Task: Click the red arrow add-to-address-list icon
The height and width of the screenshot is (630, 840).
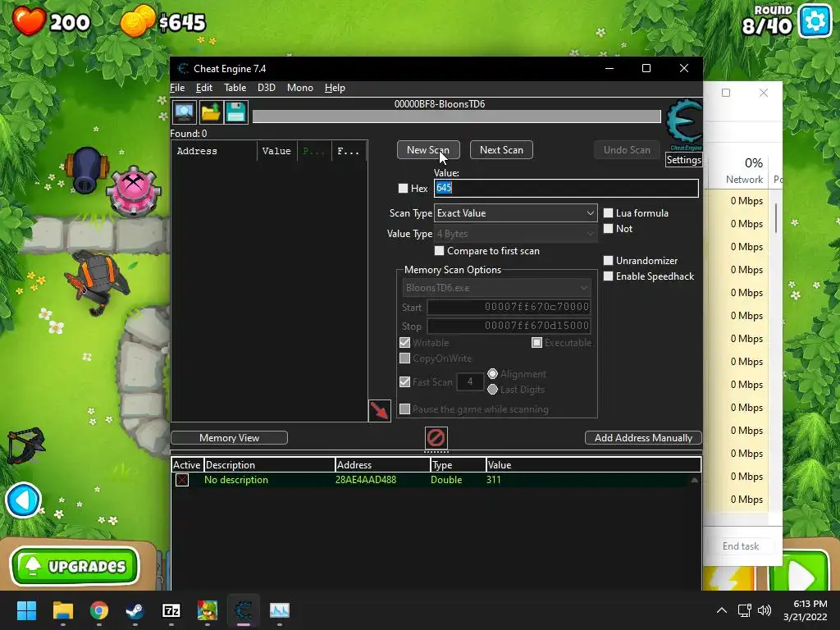Action: 379,411
